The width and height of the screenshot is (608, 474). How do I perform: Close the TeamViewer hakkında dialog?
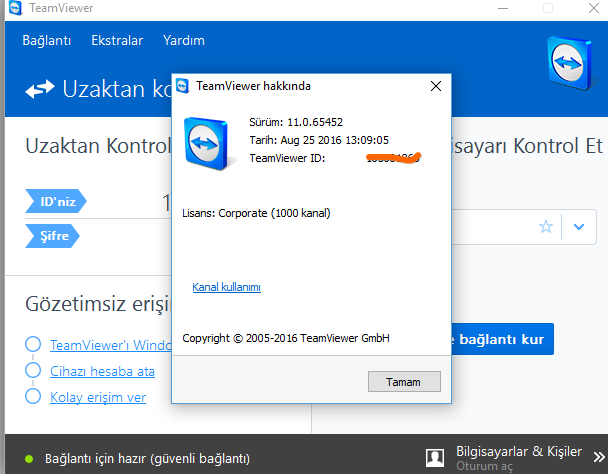coord(436,86)
